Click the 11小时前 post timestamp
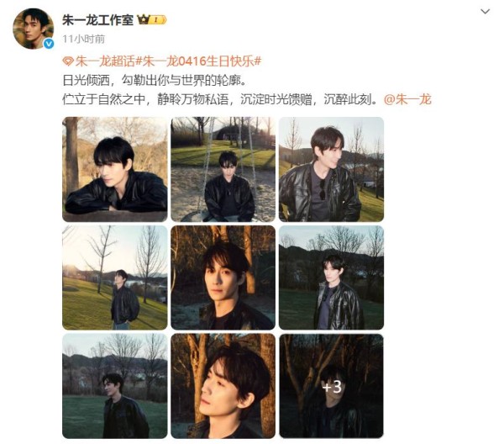The height and width of the screenshot is (444, 504). coord(83,39)
